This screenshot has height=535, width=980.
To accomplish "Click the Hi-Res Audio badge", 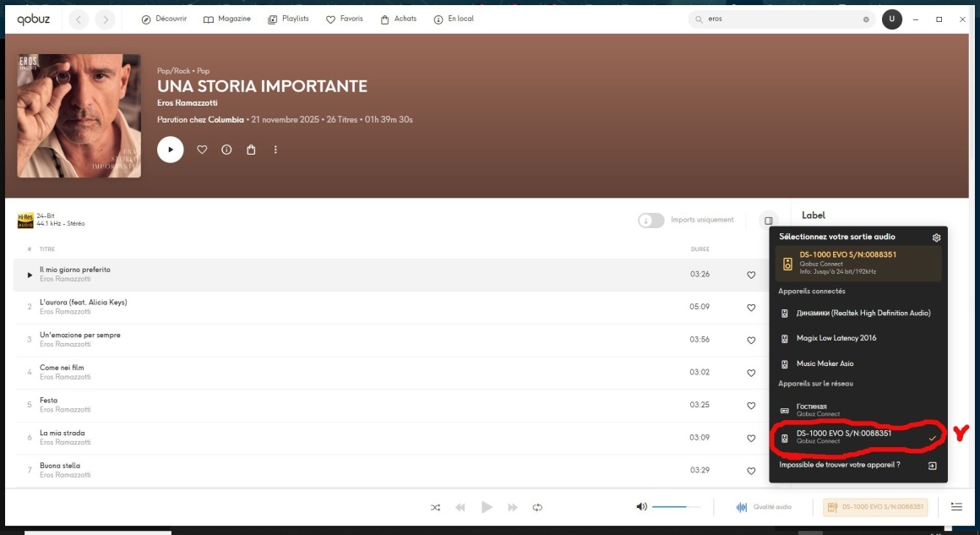I will click(25, 220).
